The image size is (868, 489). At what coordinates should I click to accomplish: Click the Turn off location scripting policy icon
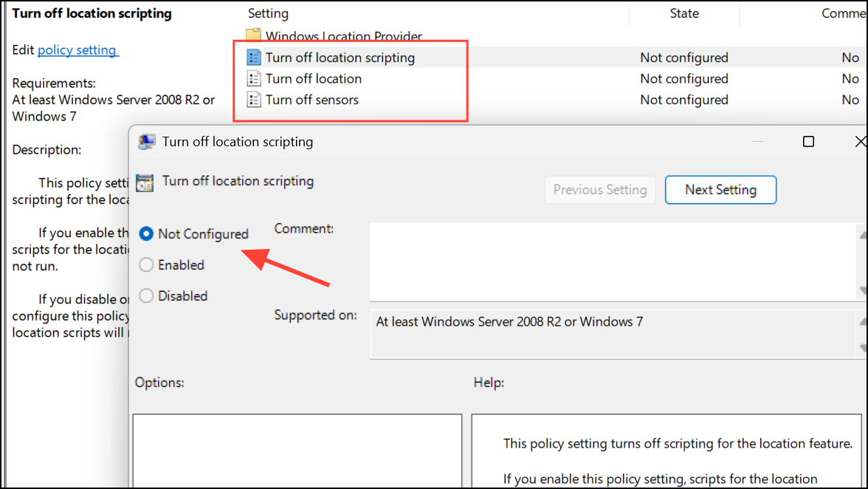(254, 58)
